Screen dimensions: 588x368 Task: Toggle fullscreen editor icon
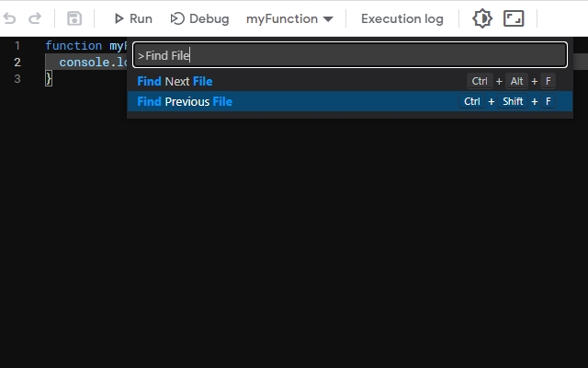[x=514, y=18]
